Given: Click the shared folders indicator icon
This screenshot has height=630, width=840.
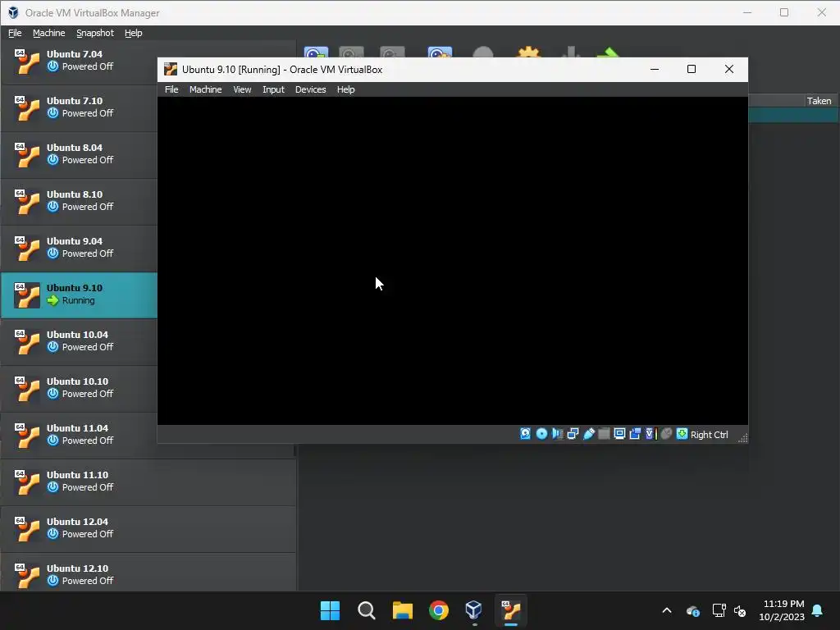Looking at the screenshot, I should [604, 434].
